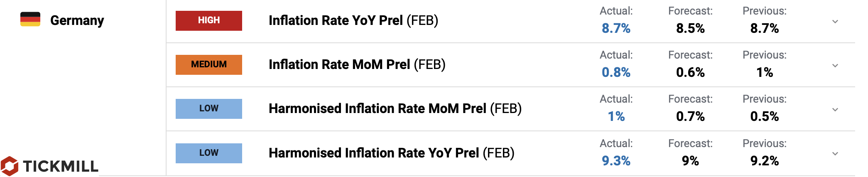This screenshot has width=868, height=177.
Task: Click the 9.2% previous value
Action: [764, 161]
